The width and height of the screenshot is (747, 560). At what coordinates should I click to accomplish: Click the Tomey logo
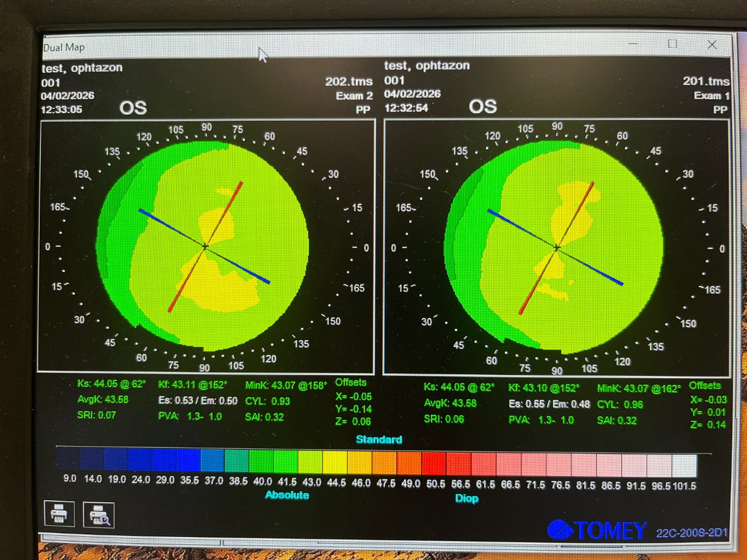[597, 530]
